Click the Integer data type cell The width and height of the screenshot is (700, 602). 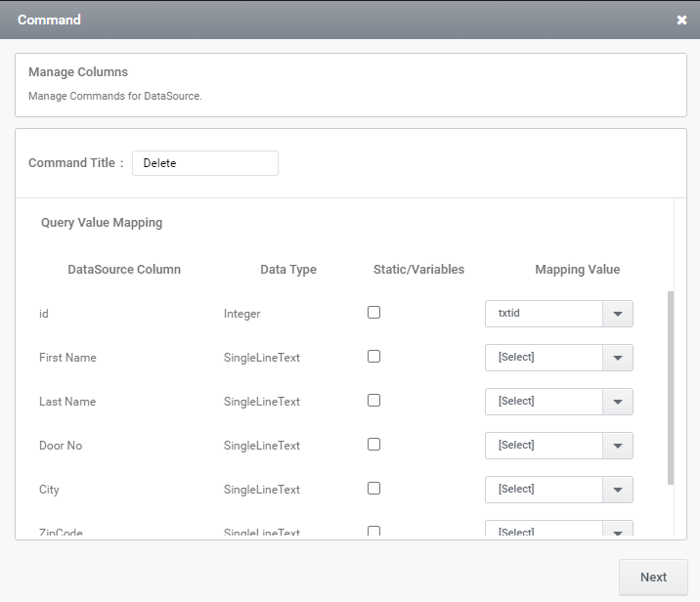tap(241, 314)
